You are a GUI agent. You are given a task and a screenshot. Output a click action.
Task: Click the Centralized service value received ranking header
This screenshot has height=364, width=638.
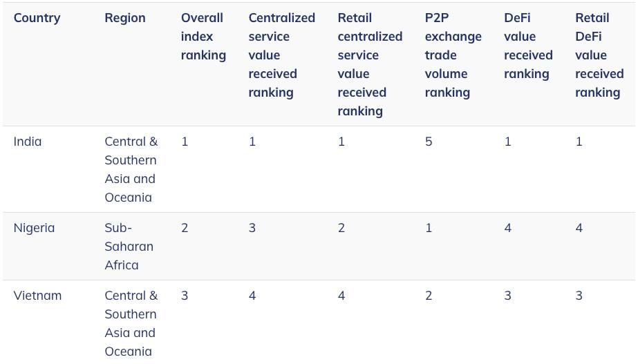click(x=281, y=55)
